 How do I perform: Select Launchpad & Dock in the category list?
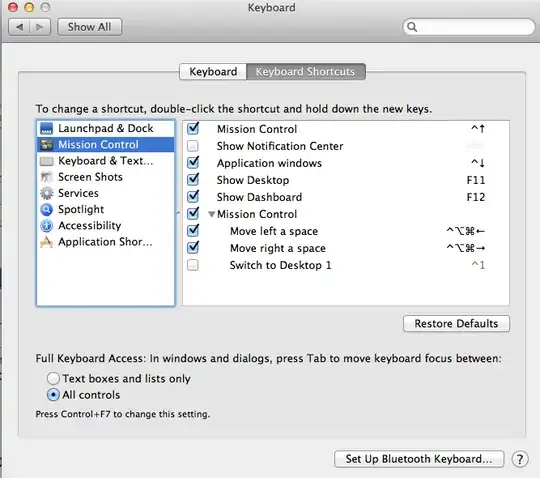tap(106, 128)
